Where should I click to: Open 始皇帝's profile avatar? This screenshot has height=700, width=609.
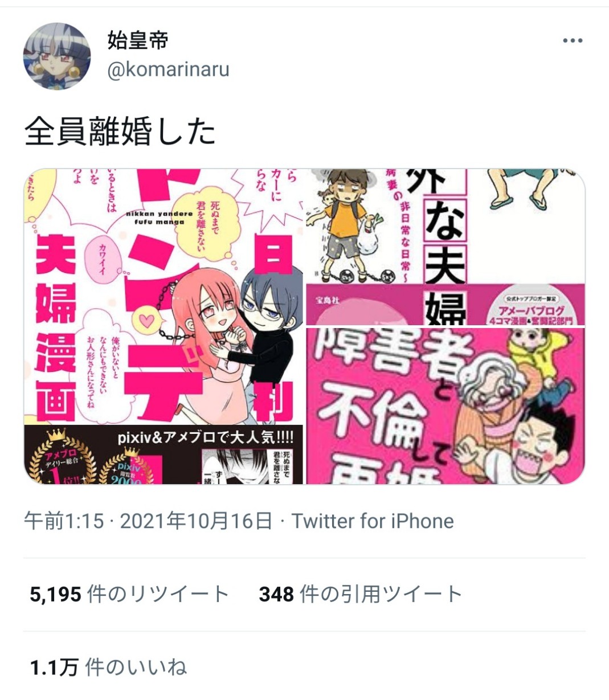tap(57, 56)
